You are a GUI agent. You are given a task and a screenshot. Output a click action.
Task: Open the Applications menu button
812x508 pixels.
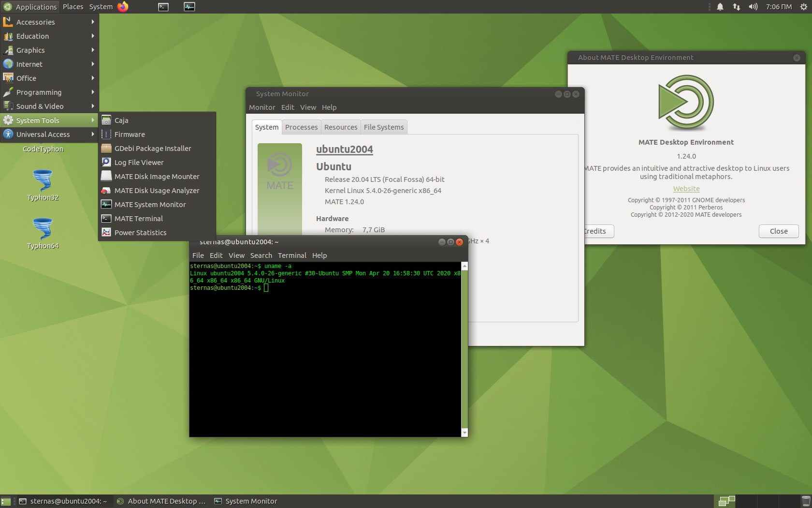(x=30, y=7)
